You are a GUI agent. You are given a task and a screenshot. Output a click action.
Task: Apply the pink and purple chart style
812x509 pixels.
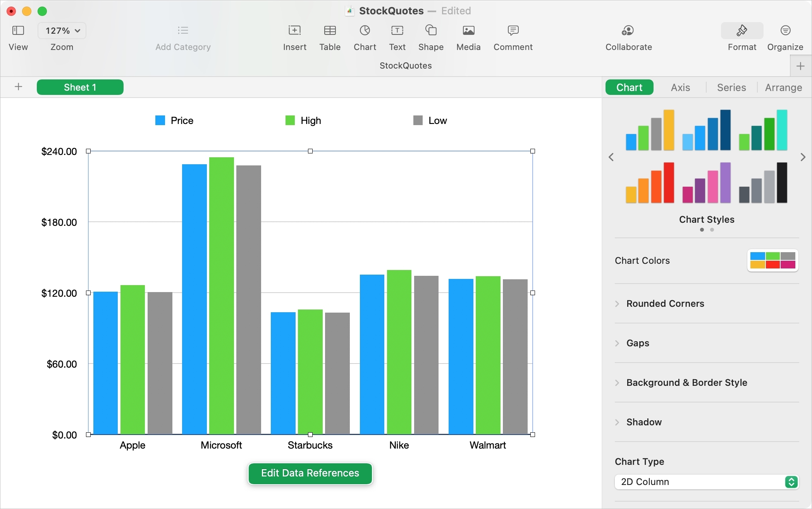pos(707,182)
